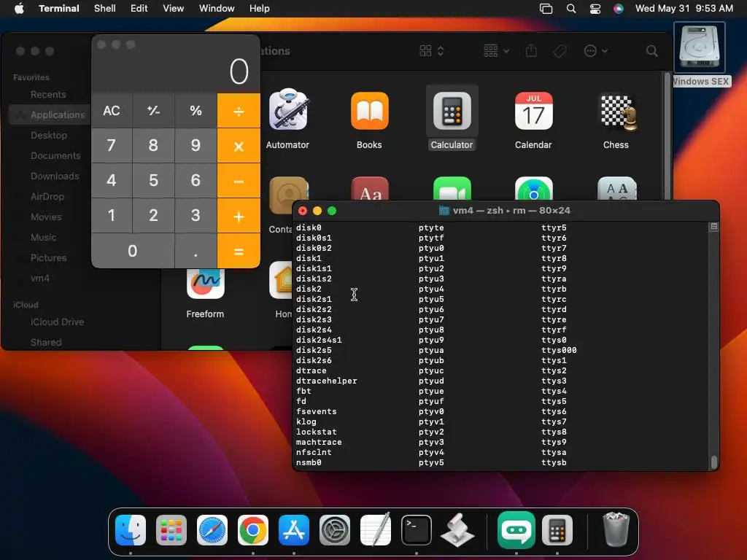Click "ttys000" in Terminal output
The image size is (747, 560).
[559, 351]
